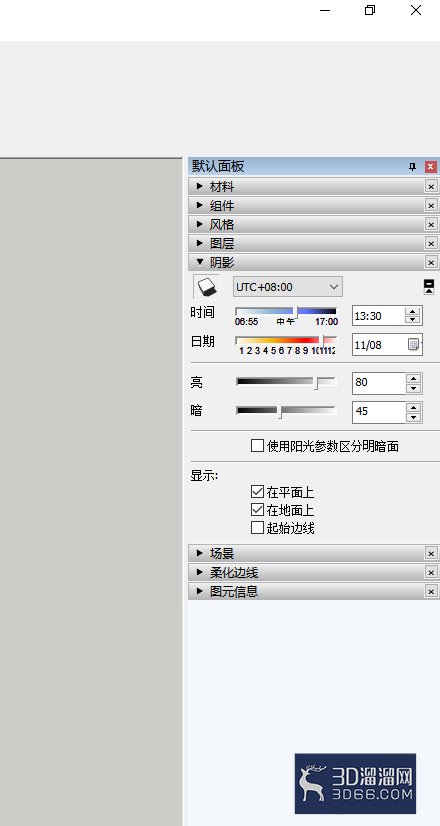
Task: Close the 图层 panel section
Action: 431,243
